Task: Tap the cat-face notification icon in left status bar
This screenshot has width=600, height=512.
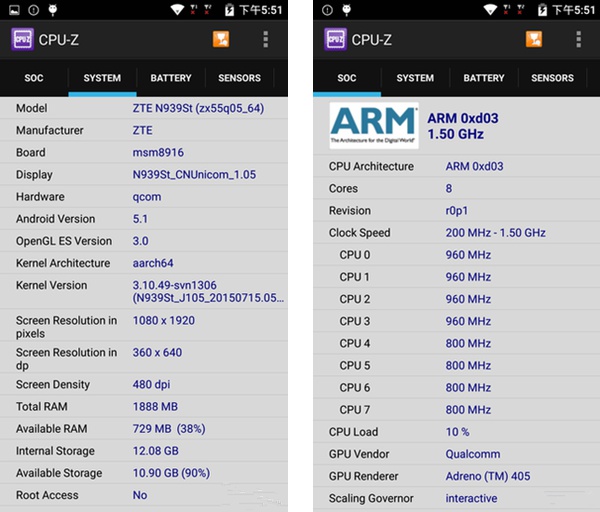Action: point(53,10)
